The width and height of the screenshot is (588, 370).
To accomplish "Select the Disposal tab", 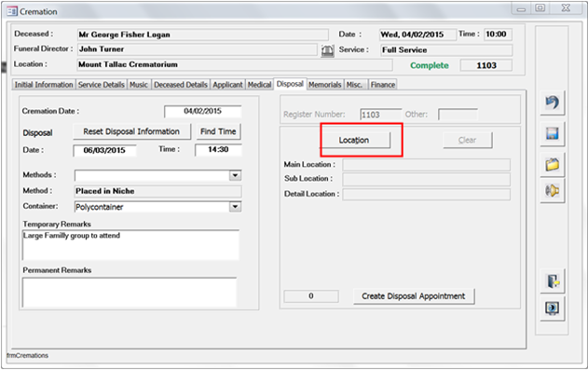I will point(290,84).
